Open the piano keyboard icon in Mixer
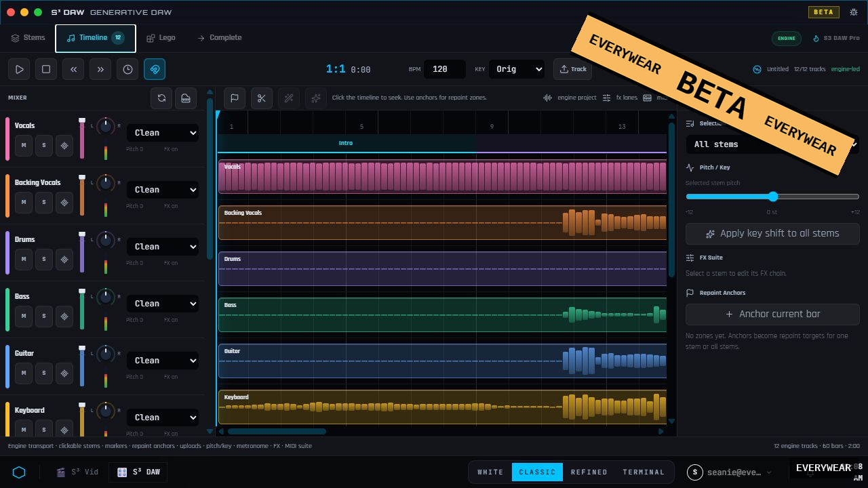 pyautogui.click(x=186, y=98)
